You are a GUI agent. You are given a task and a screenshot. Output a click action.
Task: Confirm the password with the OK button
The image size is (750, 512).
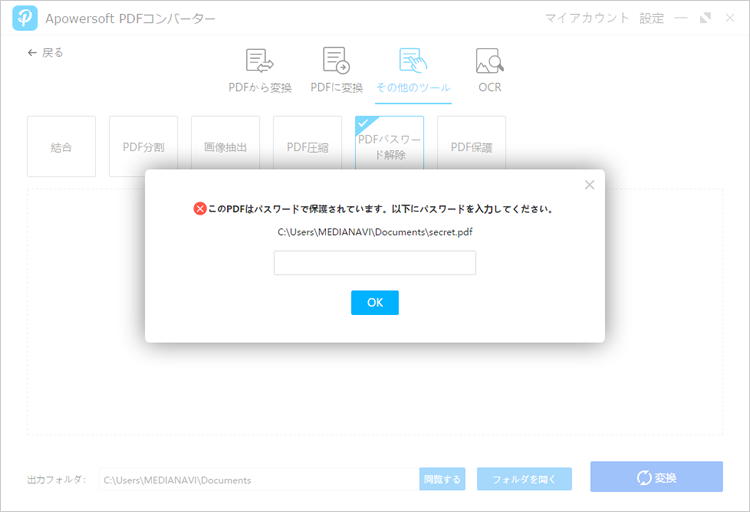click(375, 302)
